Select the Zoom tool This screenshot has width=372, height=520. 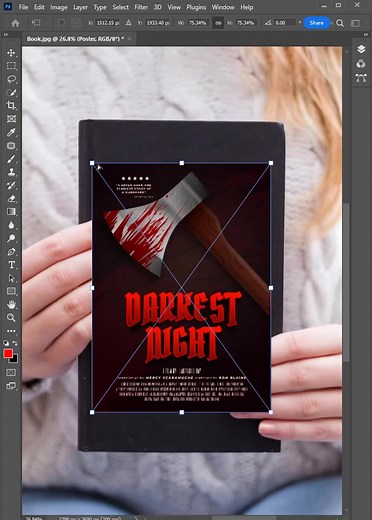pyautogui.click(x=11, y=318)
